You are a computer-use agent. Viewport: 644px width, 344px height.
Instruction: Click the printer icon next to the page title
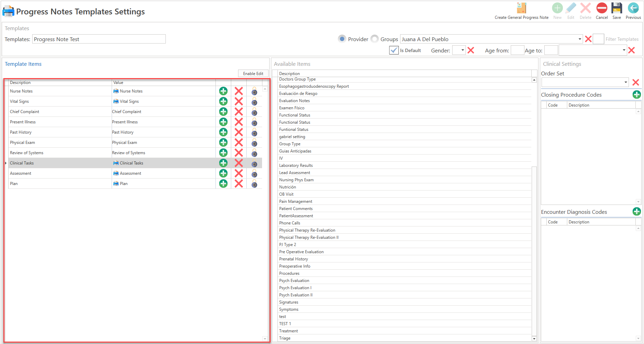[8, 11]
